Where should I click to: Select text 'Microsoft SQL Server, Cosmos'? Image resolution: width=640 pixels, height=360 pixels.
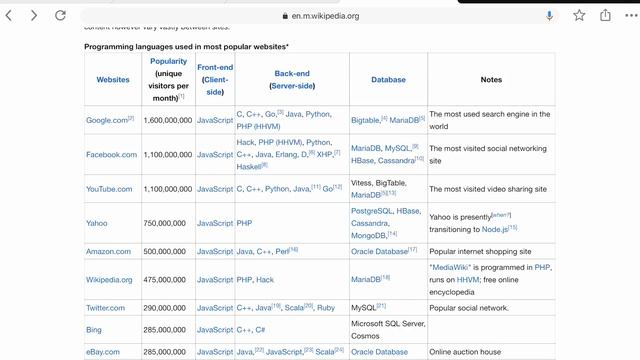pos(388,330)
